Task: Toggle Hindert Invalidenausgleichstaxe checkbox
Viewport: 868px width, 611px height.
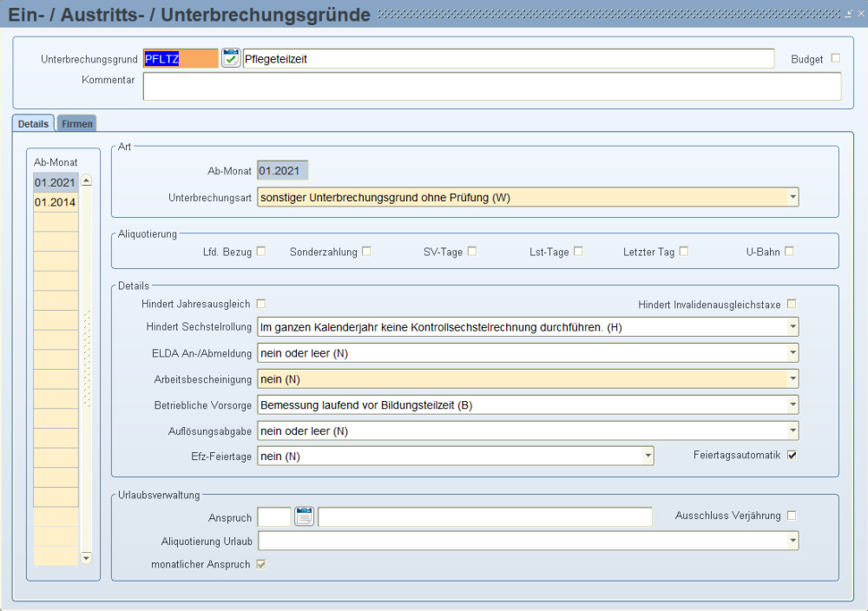Action: tap(792, 304)
